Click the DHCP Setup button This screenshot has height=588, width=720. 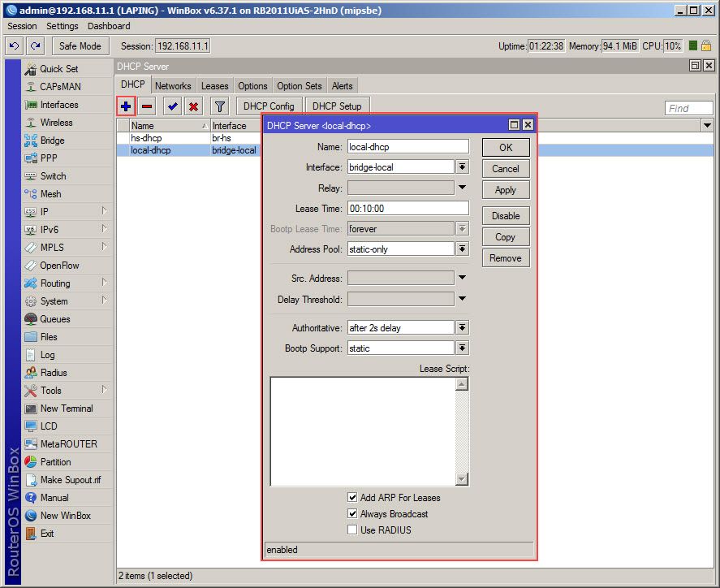coord(337,106)
